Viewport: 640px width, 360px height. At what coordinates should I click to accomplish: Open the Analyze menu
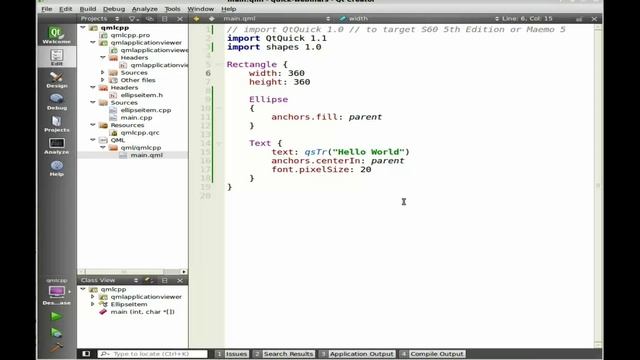[144, 9]
